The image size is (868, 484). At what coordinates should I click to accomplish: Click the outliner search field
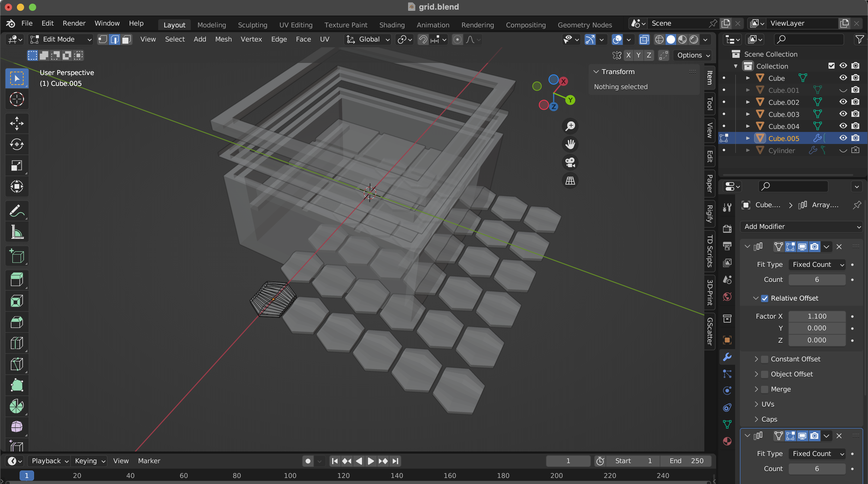click(809, 40)
